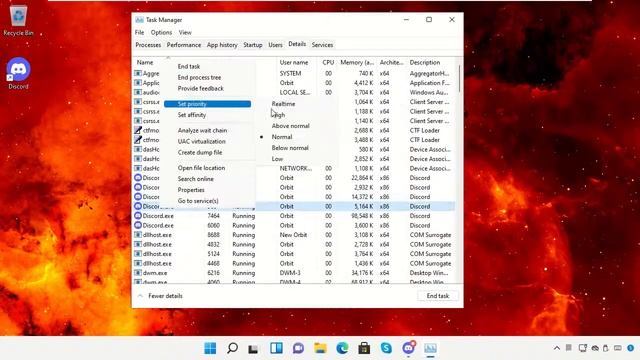Switch to the Services tab
The image size is (640, 360).
[x=322, y=45]
